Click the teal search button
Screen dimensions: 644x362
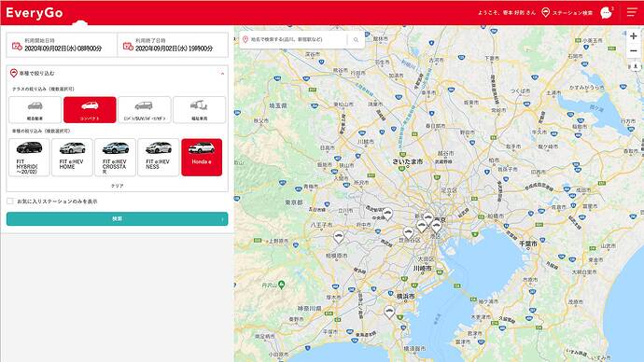[x=117, y=218]
